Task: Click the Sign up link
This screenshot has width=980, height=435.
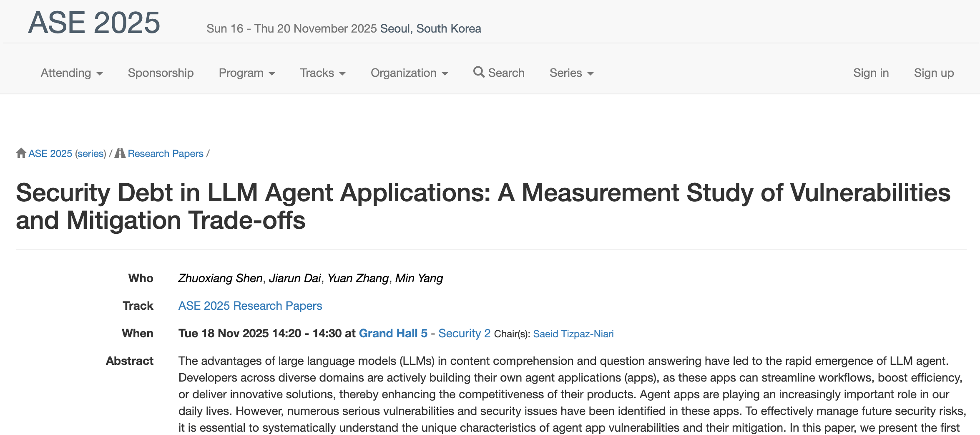Action: coord(933,73)
